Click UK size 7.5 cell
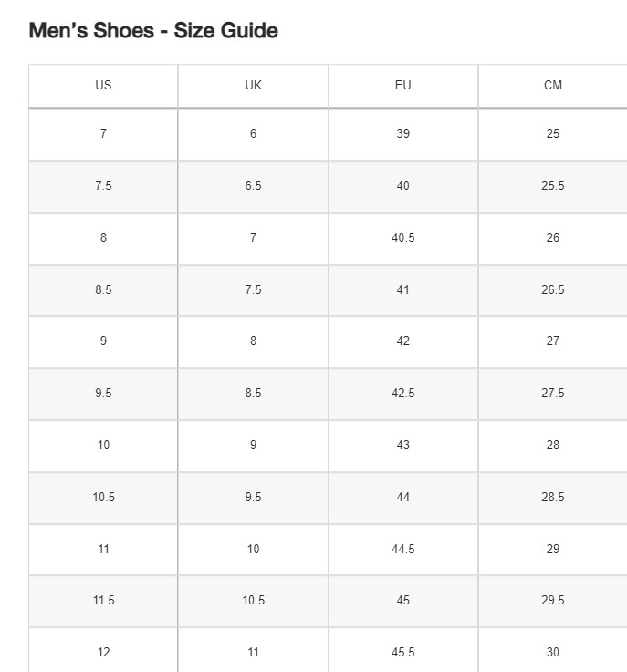The height and width of the screenshot is (672, 627). [253, 289]
